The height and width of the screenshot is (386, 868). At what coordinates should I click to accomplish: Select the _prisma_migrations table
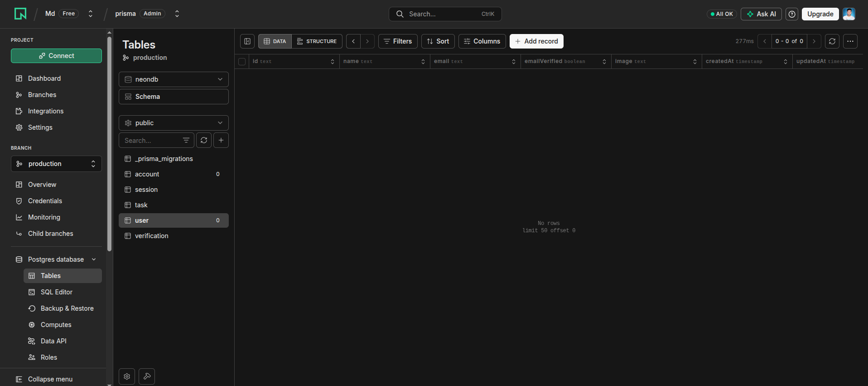[174, 159]
